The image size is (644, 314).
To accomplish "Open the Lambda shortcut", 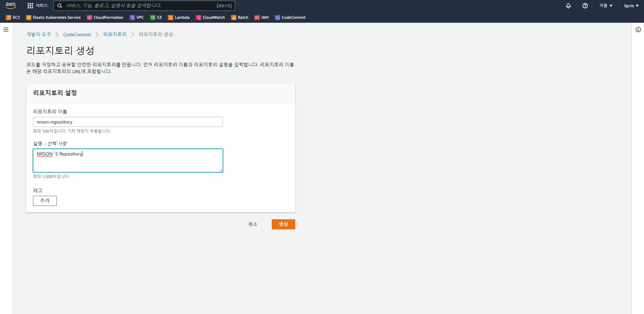I will coord(179,17).
